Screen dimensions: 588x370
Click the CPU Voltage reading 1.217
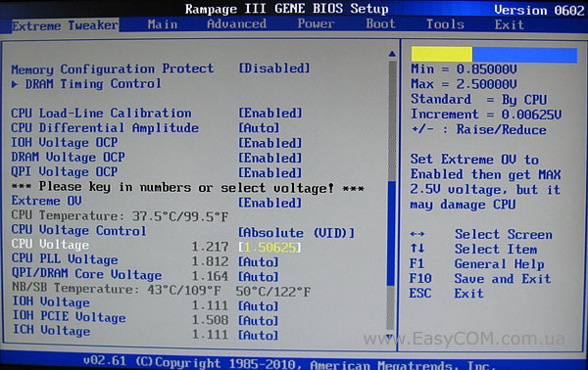(x=210, y=248)
